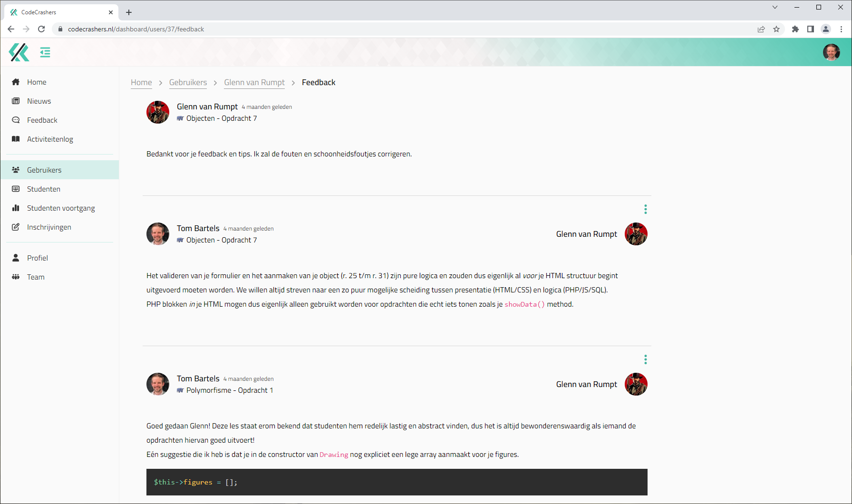The width and height of the screenshot is (852, 504).
Task: Click the Activiteitenlog book icon
Action: coord(16,139)
